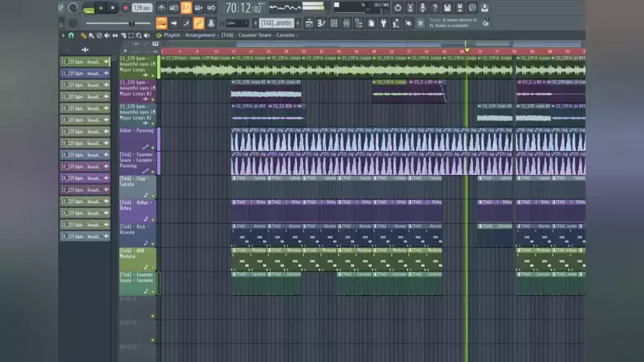
Task: Select the mute tool in playlist toolbar
Action: [107, 35]
